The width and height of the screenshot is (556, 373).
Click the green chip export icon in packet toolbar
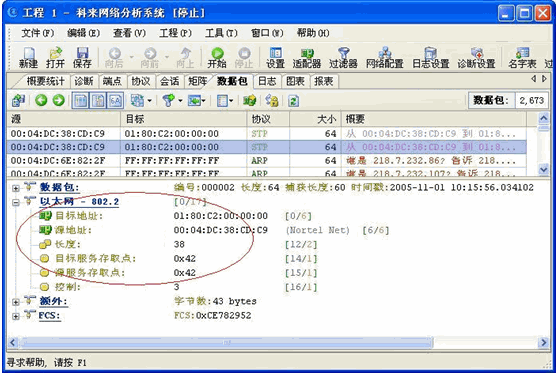(x=250, y=101)
